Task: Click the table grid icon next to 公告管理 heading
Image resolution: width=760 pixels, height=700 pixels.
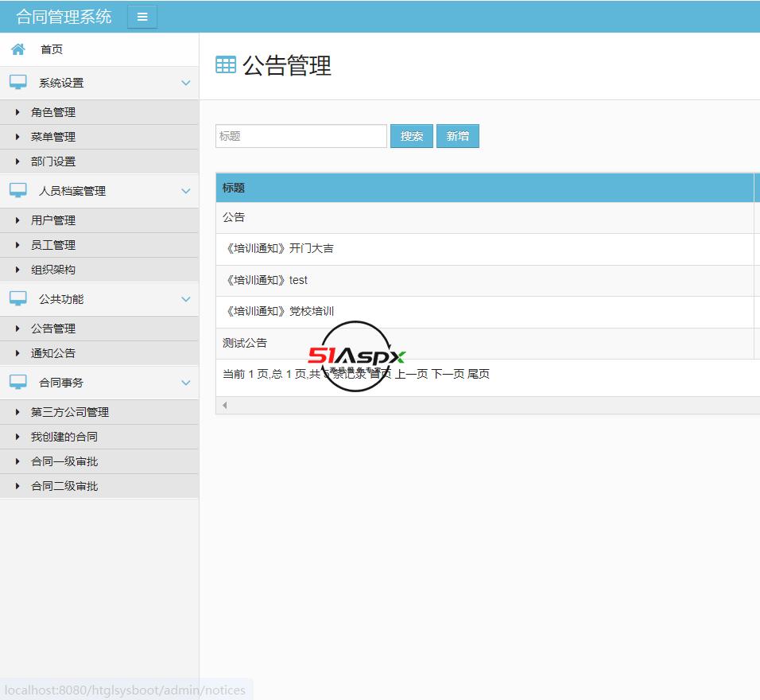Action: coord(226,65)
